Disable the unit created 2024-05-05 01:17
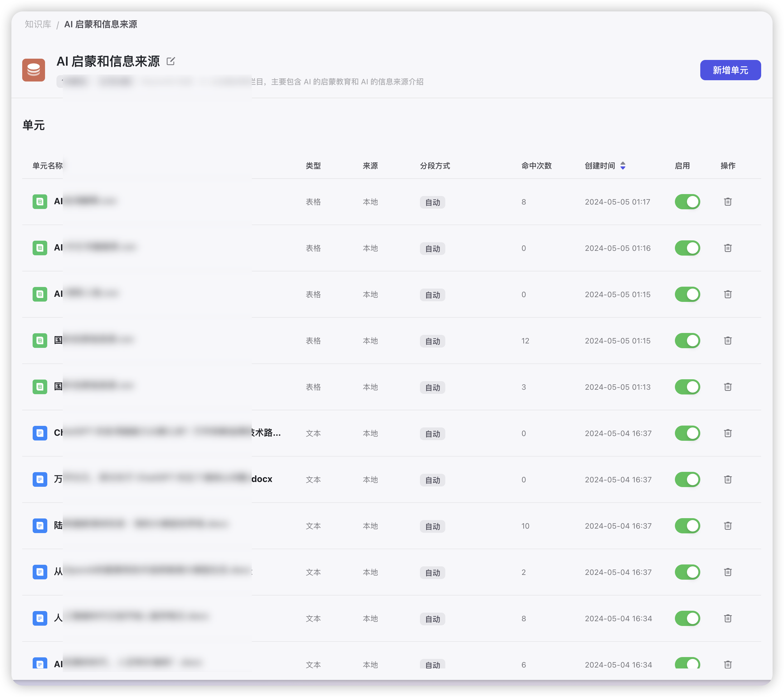 point(687,202)
